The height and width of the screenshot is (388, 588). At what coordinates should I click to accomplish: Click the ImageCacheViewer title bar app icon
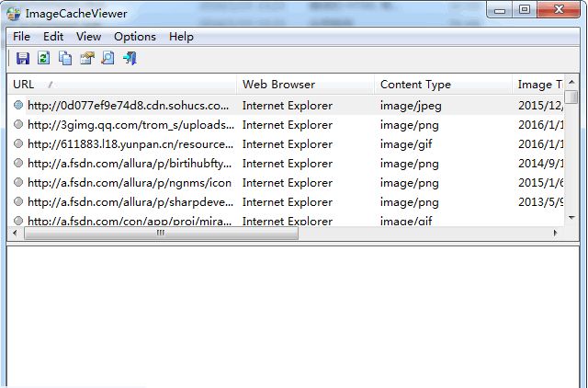(14, 14)
